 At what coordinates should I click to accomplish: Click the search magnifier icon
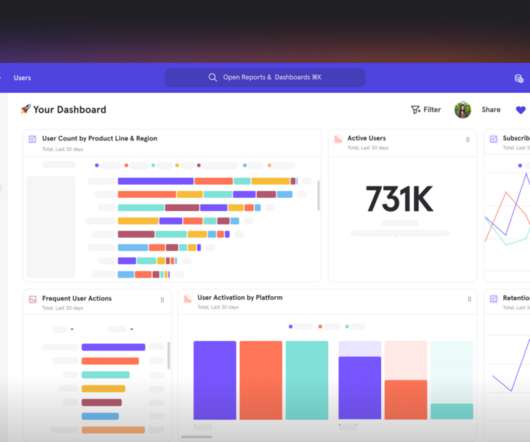[212, 77]
